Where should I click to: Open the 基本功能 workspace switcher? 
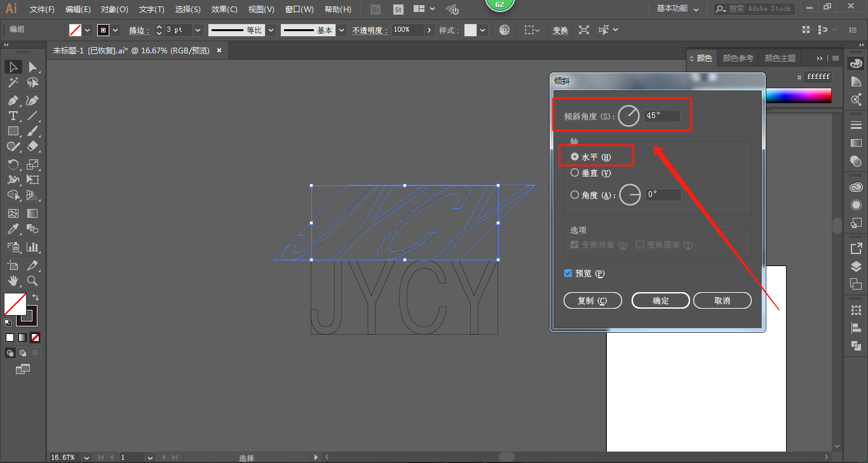677,9
